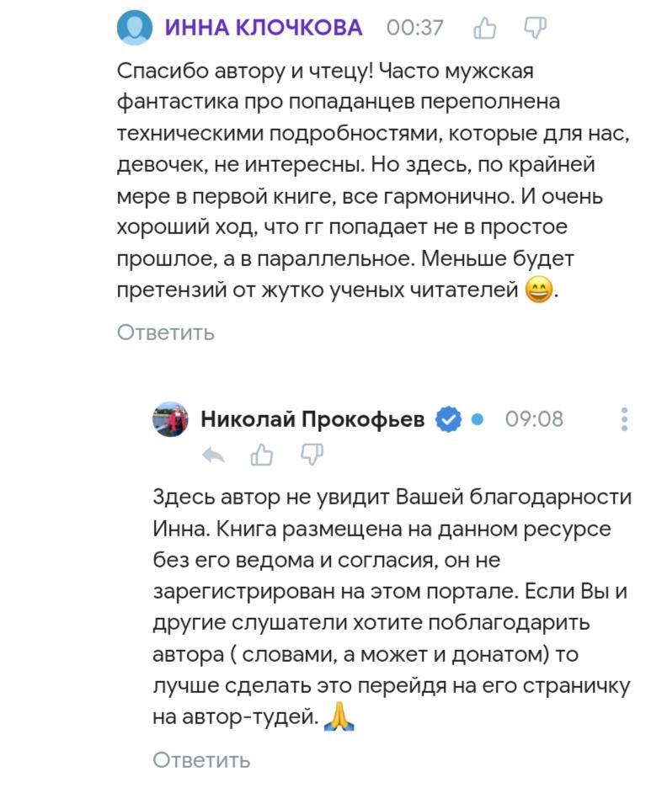Dislike Николай Прокофьев's reply with thumbs down
The height and width of the screenshot is (799, 672).
pyautogui.click(x=312, y=455)
